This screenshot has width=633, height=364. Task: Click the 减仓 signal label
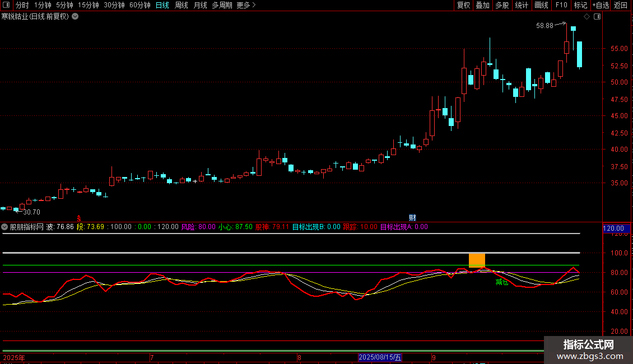(x=502, y=282)
